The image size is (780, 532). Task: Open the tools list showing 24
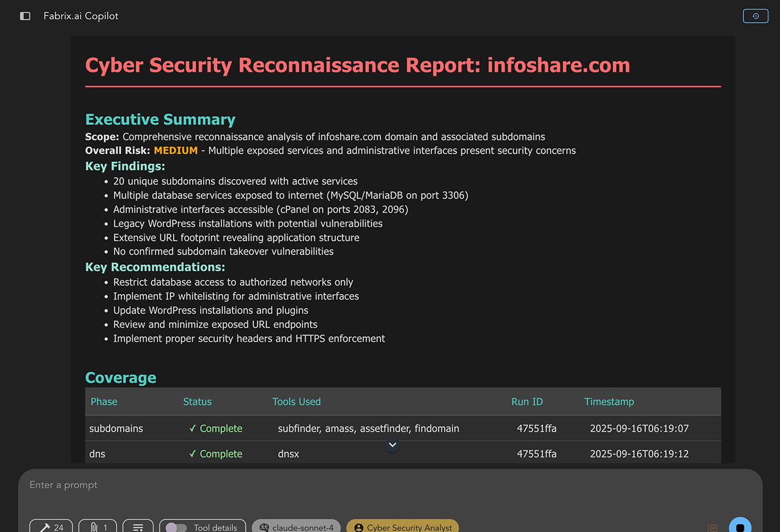[x=51, y=527]
